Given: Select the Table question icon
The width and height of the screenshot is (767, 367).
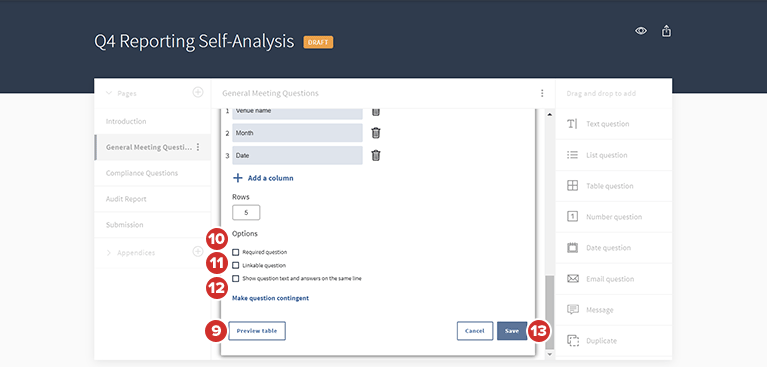Looking at the screenshot, I should tap(572, 186).
